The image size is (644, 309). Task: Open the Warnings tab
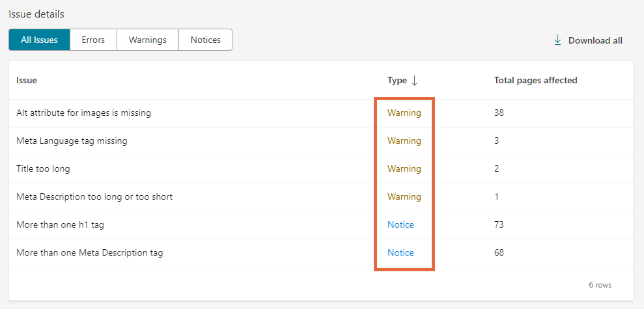tap(148, 40)
